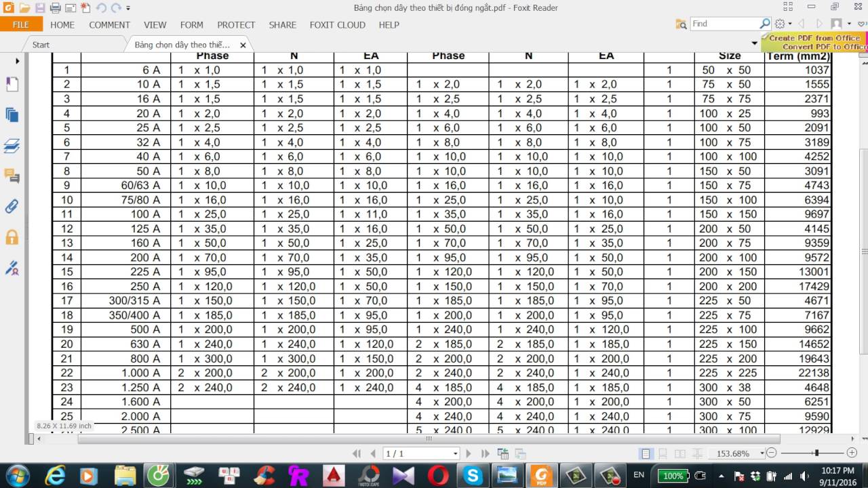Click the previous view icon in status bar

click(503, 453)
